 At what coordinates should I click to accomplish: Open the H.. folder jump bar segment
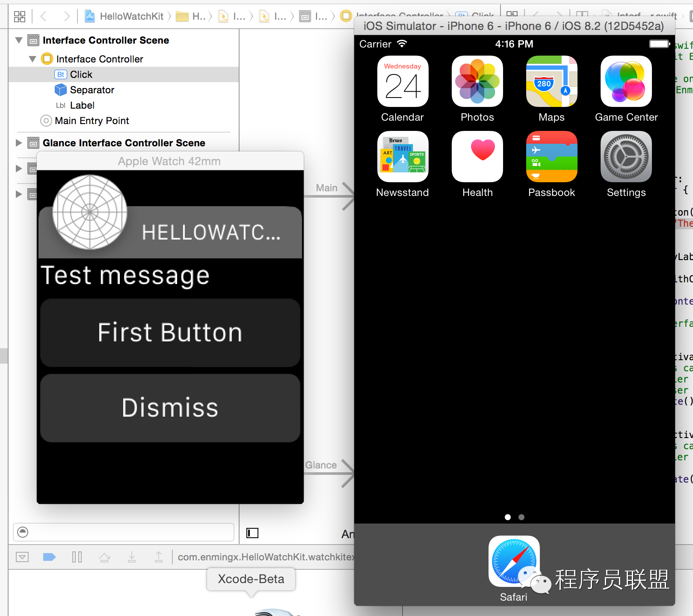pyautogui.click(x=191, y=17)
